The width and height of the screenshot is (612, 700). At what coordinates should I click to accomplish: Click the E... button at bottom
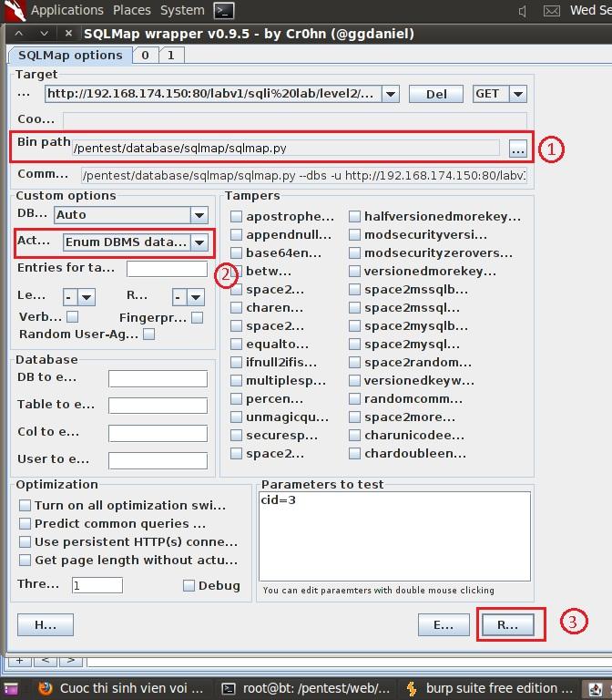(x=444, y=624)
